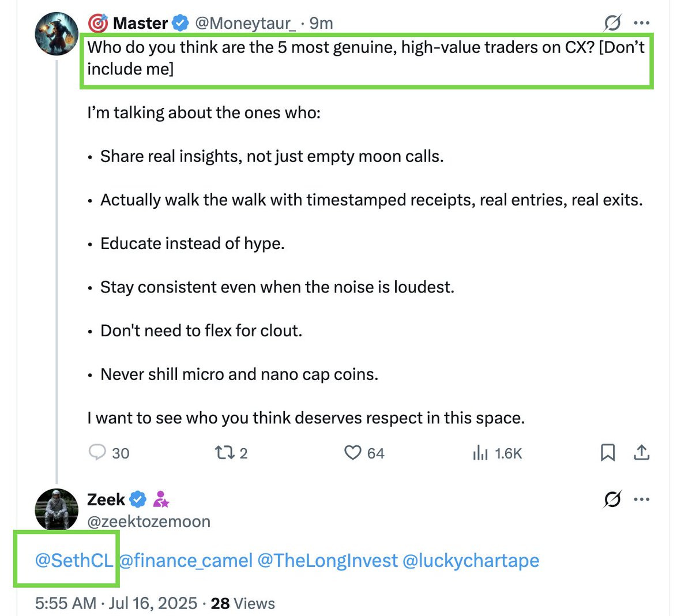The image size is (692, 616).
Task: Click Zeek's purple affiliate badge icon
Action: coord(161,499)
